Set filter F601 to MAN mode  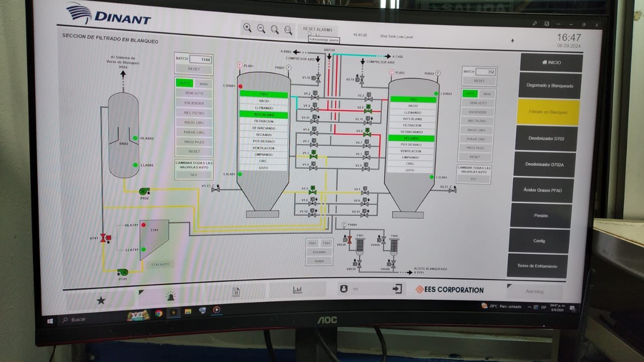pyautogui.click(x=203, y=84)
